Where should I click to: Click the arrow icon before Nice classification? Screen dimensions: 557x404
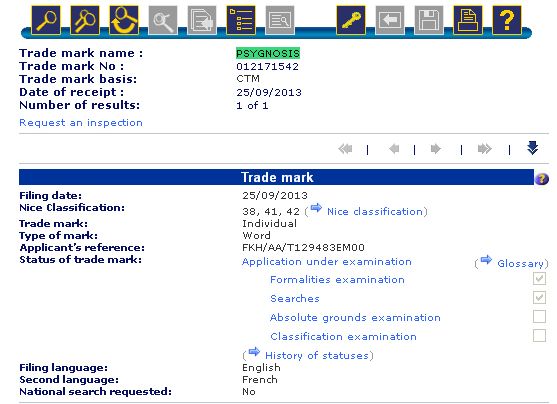click(316, 208)
